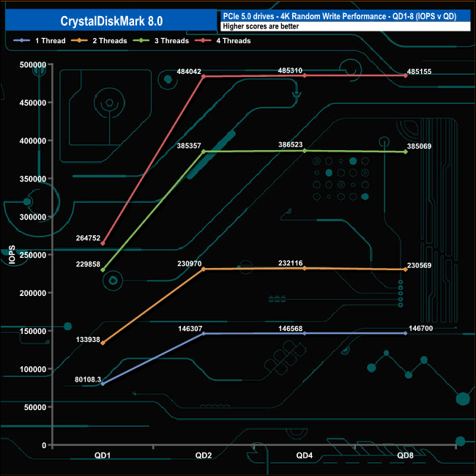The height and width of the screenshot is (476, 476).
Task: Select the 3 Threads QD2 point 385357
Action: 204,152
